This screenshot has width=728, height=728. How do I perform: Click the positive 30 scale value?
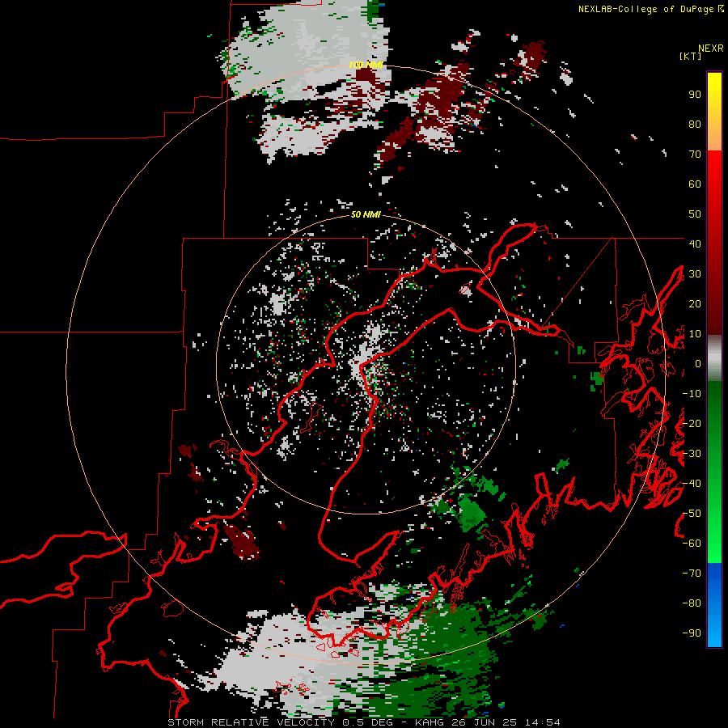click(695, 274)
